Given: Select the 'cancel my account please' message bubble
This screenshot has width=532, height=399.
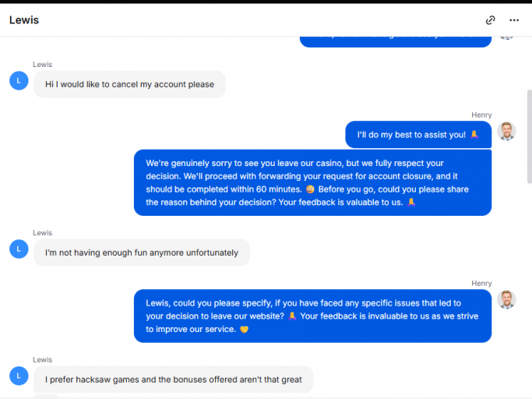Looking at the screenshot, I should pos(129,84).
